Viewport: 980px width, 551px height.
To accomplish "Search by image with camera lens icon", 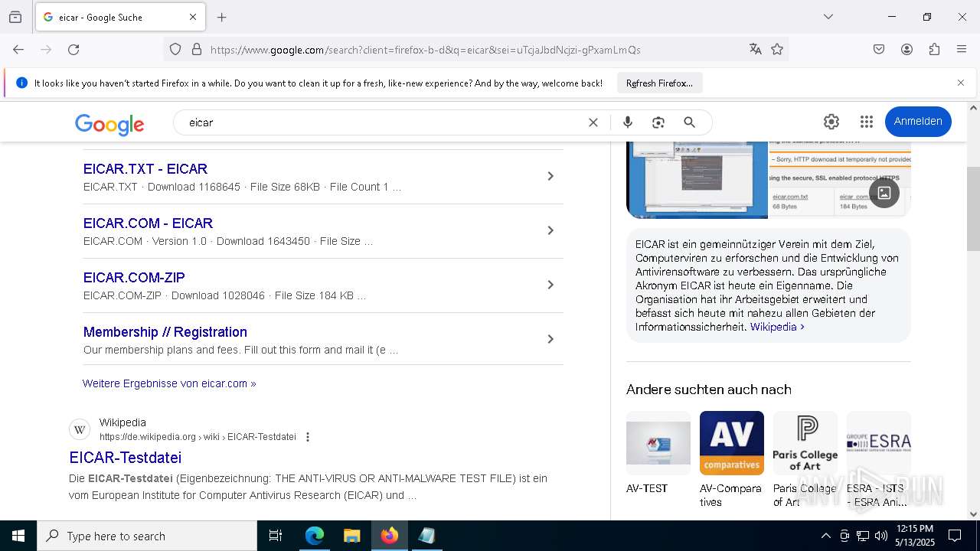I will [658, 122].
